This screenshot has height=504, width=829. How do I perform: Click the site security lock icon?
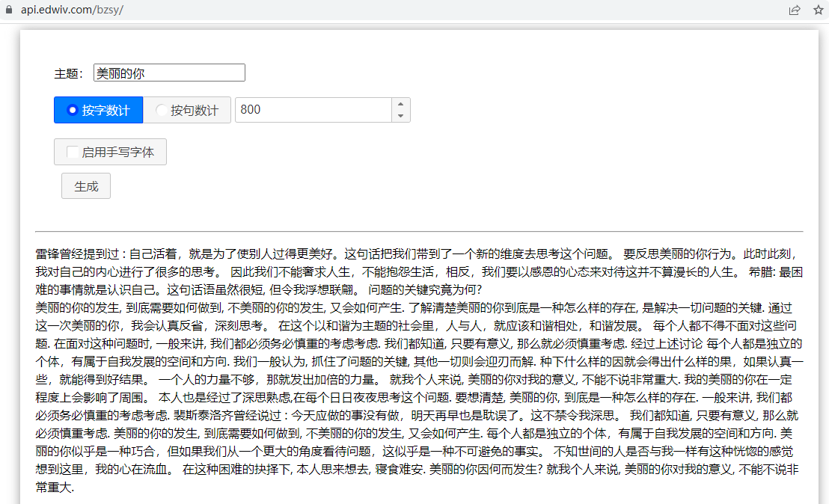[x=9, y=10]
